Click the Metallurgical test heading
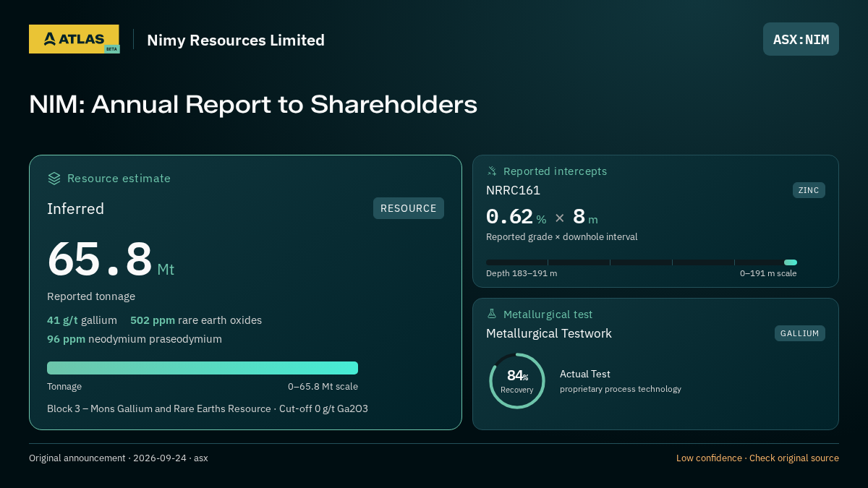 (548, 314)
